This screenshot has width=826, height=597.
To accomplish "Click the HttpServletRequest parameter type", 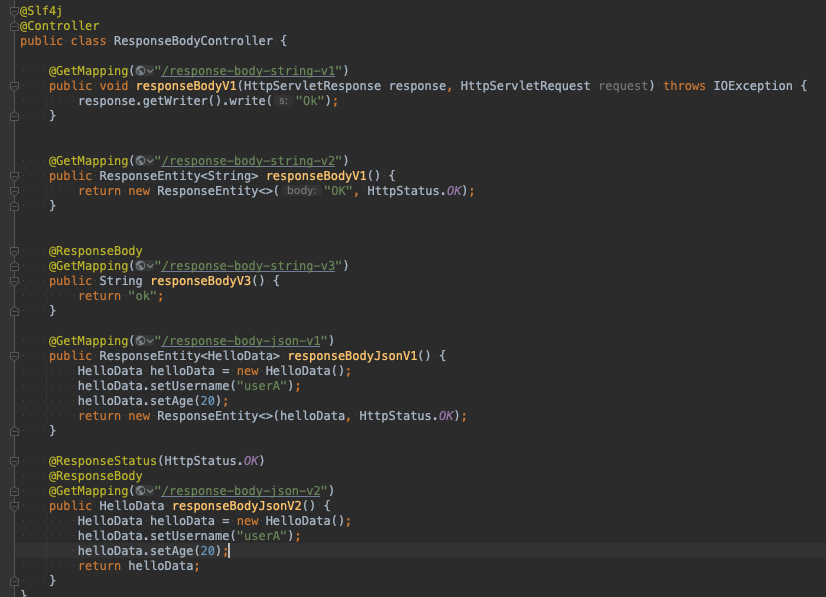I will [525, 86].
